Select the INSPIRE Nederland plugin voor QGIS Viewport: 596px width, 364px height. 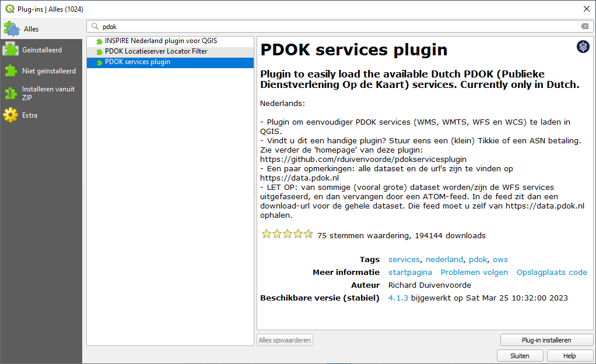tap(159, 41)
